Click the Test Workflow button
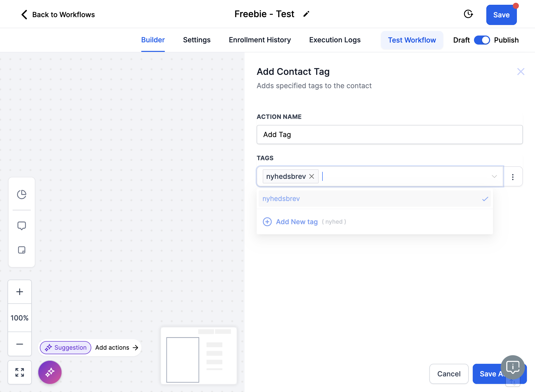Viewport: 535px width, 392px height. [x=412, y=40]
